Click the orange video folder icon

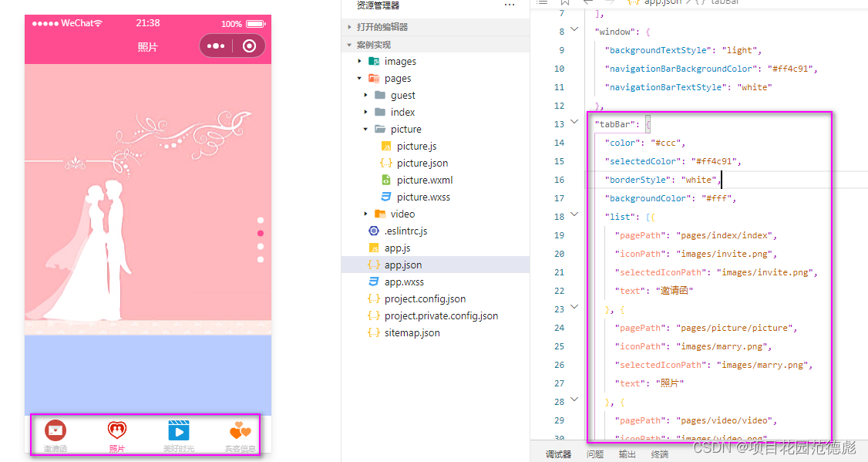tap(380, 214)
